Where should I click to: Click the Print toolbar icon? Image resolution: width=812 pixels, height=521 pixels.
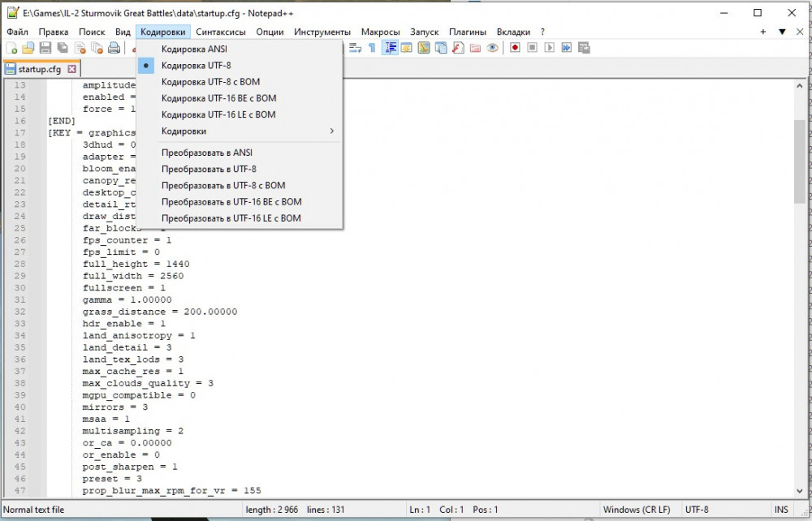click(x=114, y=48)
